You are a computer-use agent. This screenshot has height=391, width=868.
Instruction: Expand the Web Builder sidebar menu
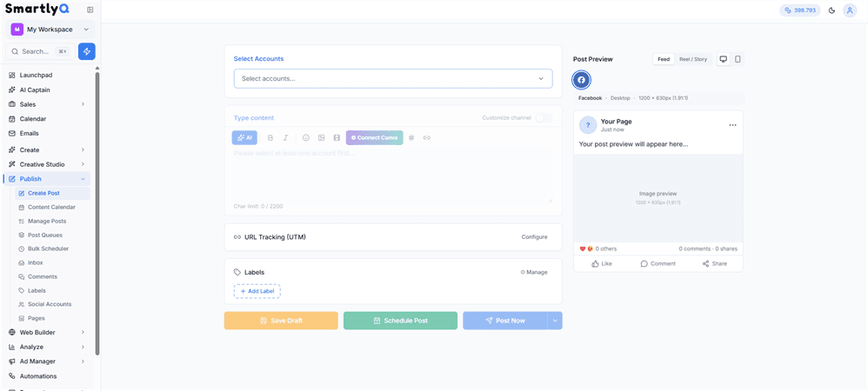click(x=47, y=333)
